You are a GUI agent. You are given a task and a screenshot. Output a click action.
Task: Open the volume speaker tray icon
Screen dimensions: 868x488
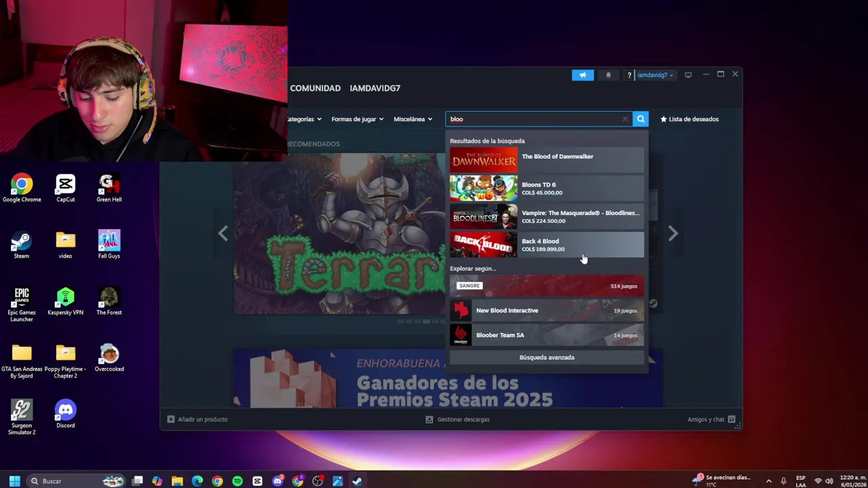[829, 481]
